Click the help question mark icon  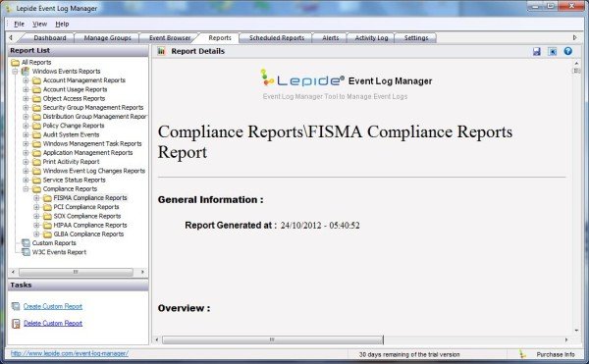point(567,51)
